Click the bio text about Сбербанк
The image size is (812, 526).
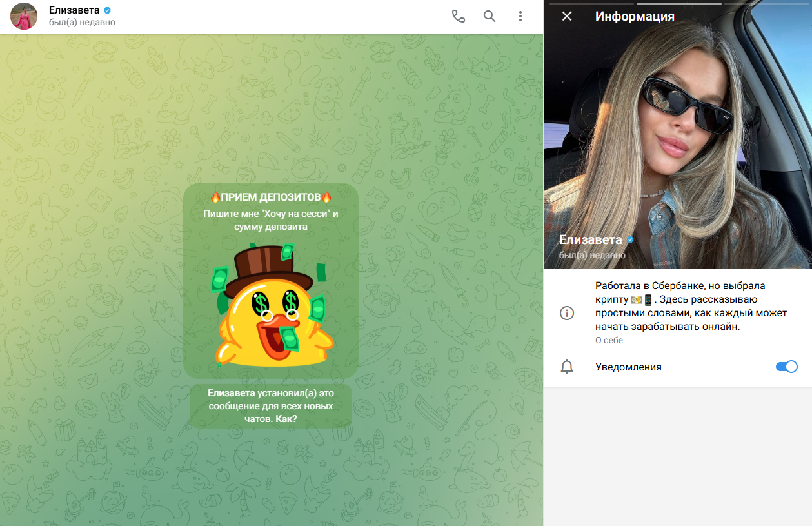tap(690, 305)
